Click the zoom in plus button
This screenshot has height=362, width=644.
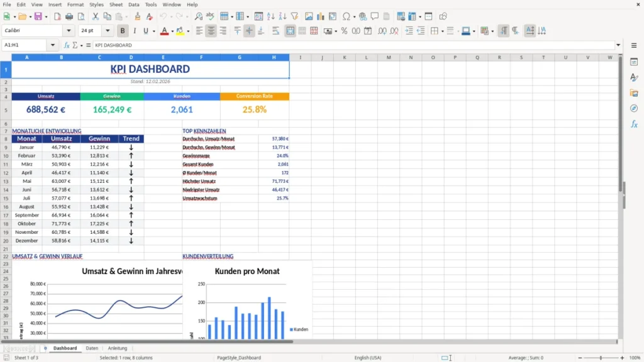click(x=622, y=358)
